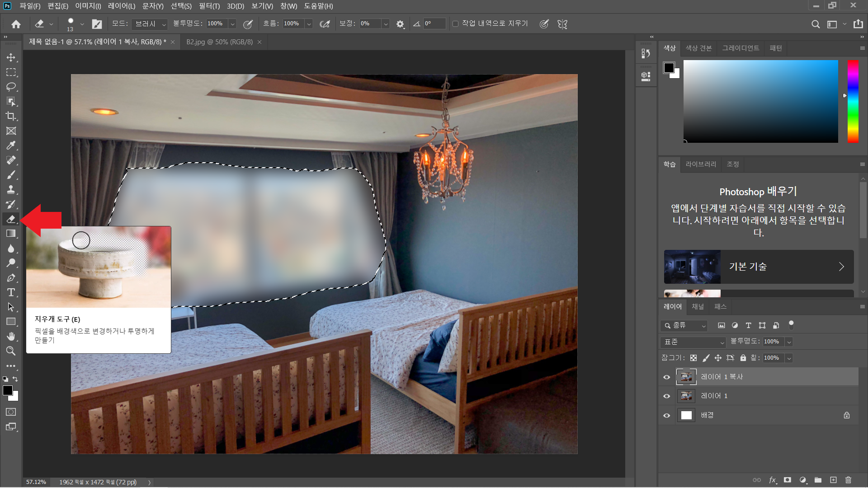Open the 모드 브러시 dropdown
This screenshot has height=488, width=868.
150,24
